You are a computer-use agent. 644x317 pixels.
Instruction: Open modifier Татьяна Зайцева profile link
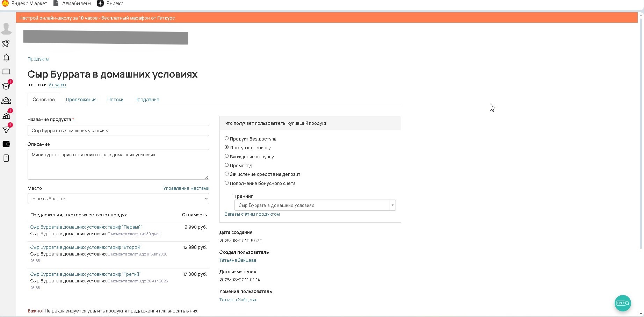[x=238, y=300]
